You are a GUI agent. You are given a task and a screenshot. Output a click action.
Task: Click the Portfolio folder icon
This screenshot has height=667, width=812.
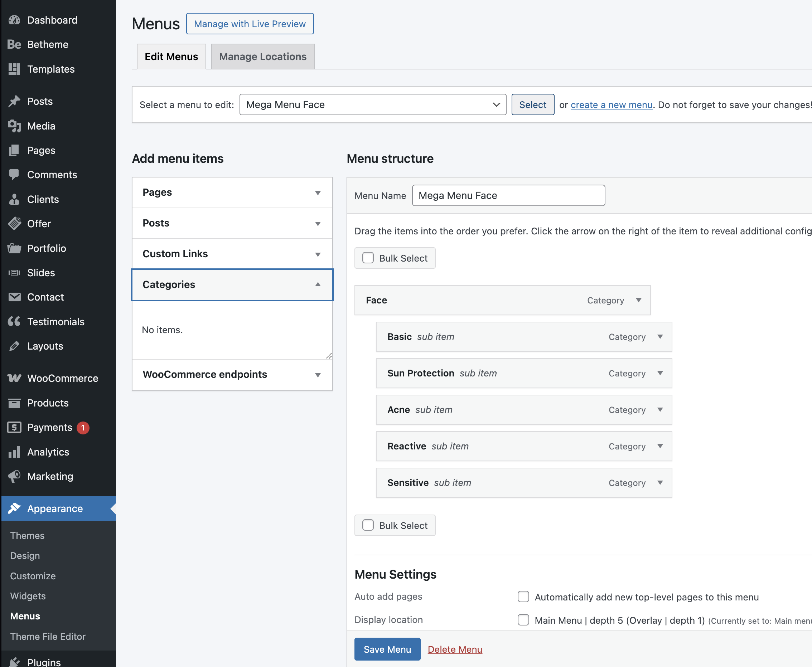coord(14,249)
